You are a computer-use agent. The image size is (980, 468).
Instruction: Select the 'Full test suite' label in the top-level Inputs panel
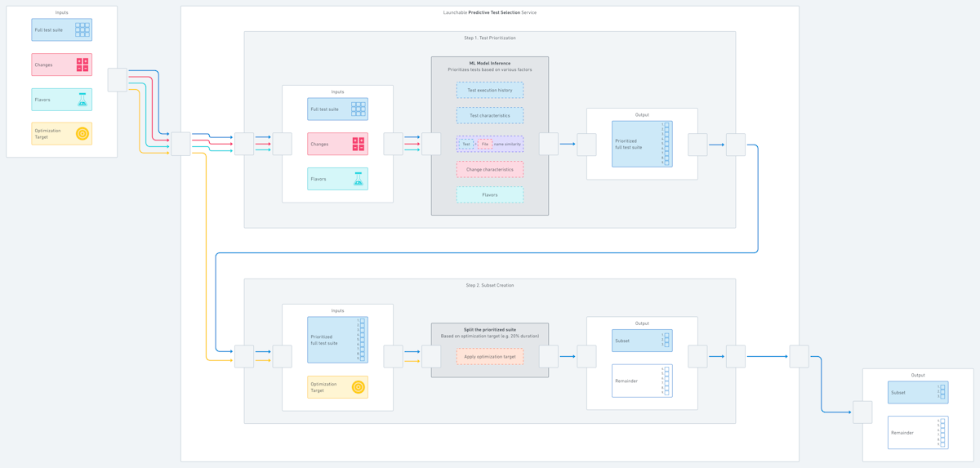tap(48, 30)
